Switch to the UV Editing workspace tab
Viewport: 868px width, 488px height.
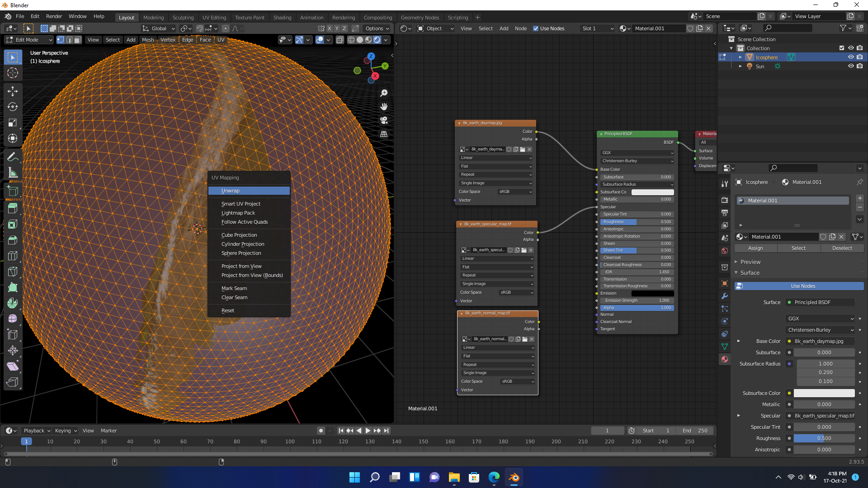click(x=214, y=18)
